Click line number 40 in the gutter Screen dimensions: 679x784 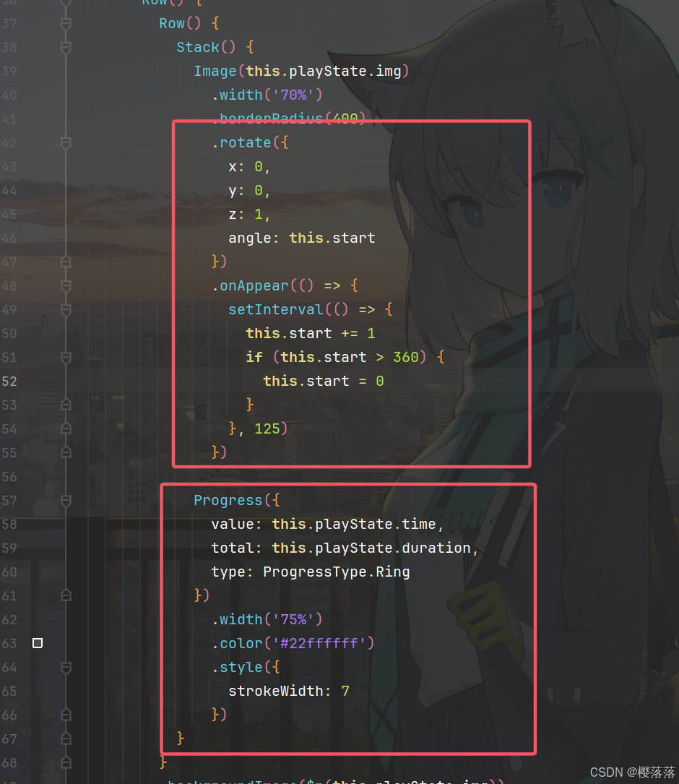point(9,95)
